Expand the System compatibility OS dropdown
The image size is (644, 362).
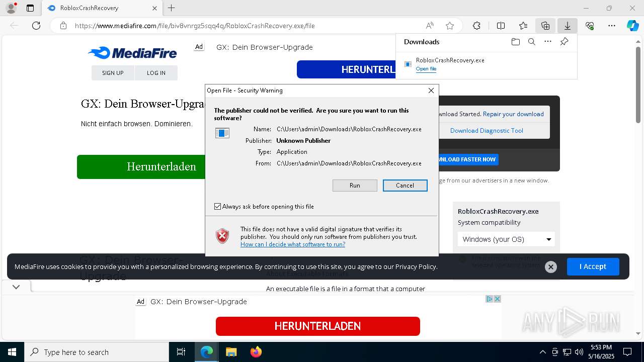(506, 239)
